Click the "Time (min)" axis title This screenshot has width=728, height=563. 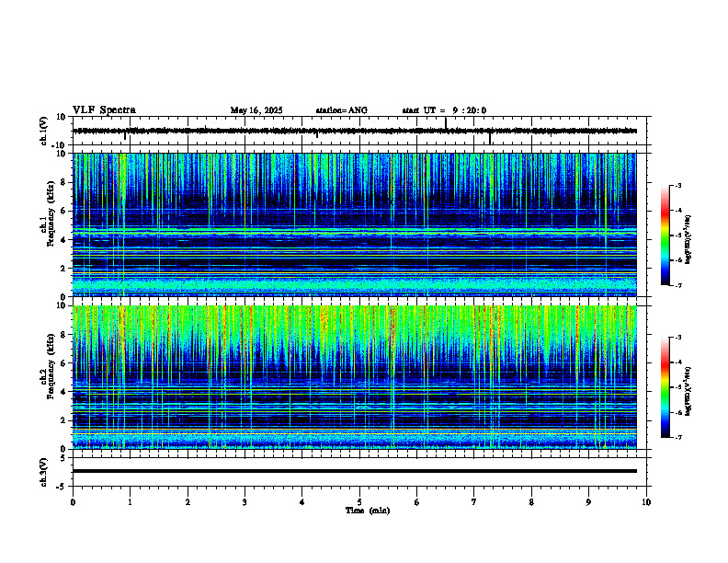368,511
